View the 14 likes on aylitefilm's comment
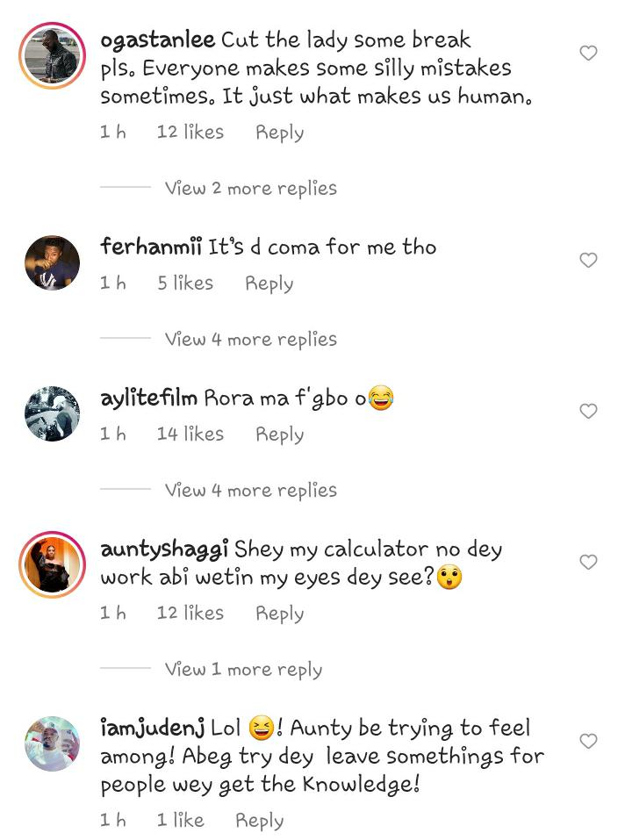Screen dimensions: 632x840 190,434
